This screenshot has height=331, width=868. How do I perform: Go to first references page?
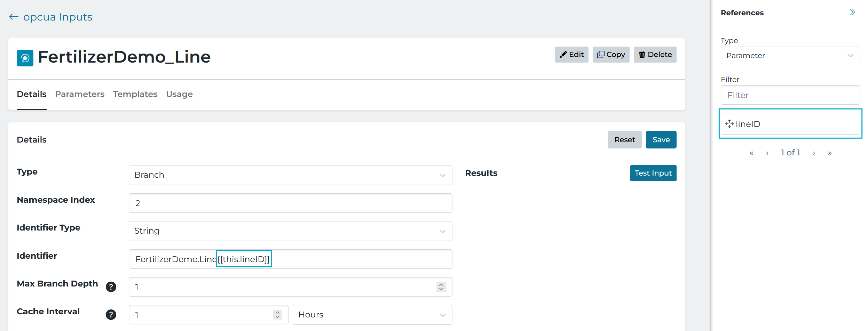coord(751,153)
